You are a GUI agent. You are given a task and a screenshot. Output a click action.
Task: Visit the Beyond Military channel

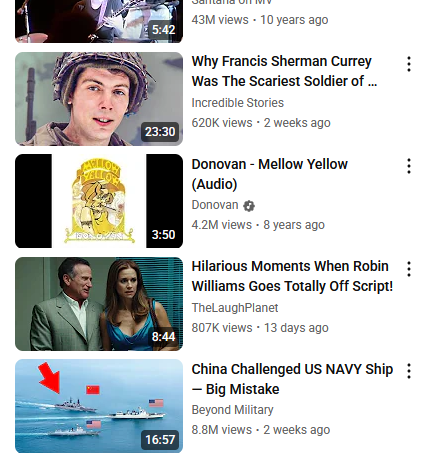click(232, 410)
